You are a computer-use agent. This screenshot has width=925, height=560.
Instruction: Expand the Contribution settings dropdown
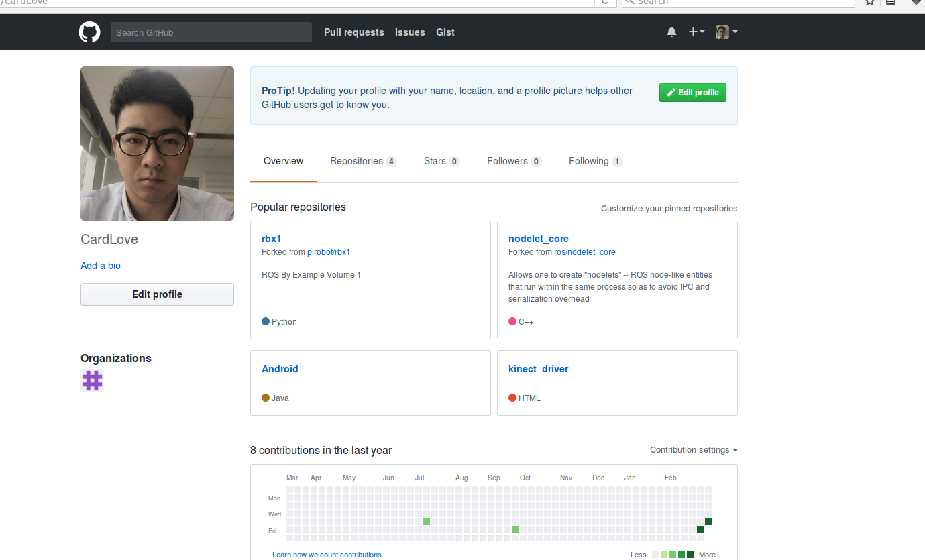694,450
